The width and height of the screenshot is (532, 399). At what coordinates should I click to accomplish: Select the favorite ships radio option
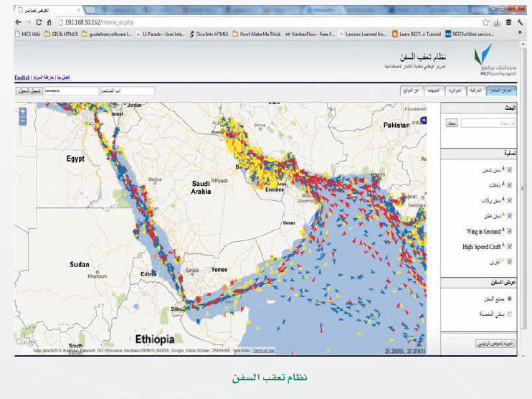pos(509,314)
